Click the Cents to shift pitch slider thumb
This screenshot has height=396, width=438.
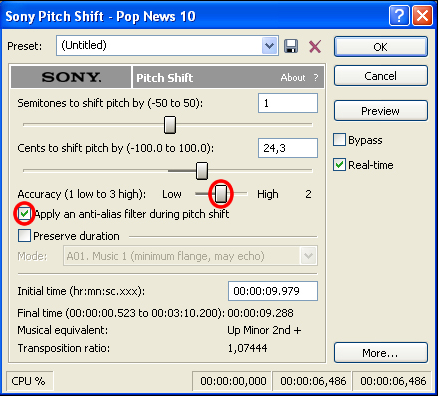(202, 171)
